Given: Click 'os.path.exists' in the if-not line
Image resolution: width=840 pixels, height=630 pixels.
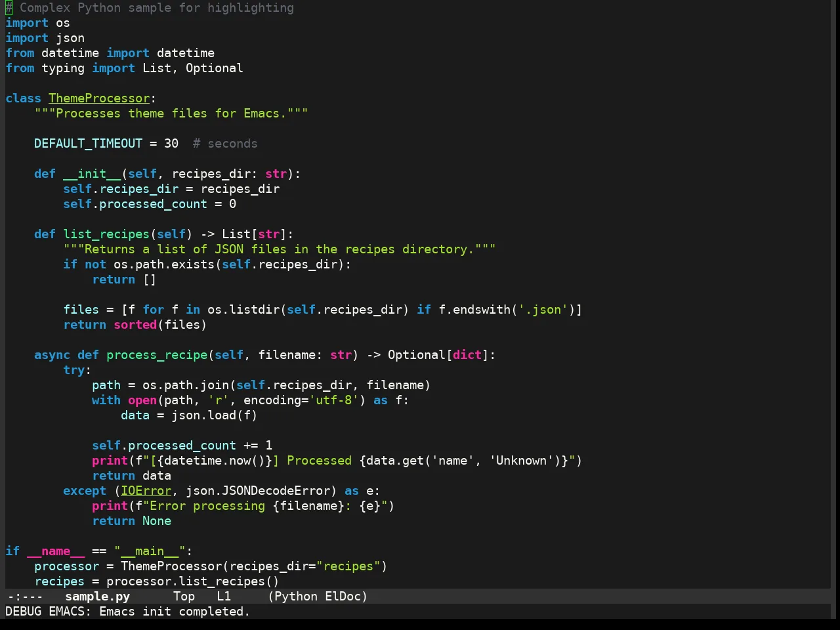Looking at the screenshot, I should coord(164,264).
